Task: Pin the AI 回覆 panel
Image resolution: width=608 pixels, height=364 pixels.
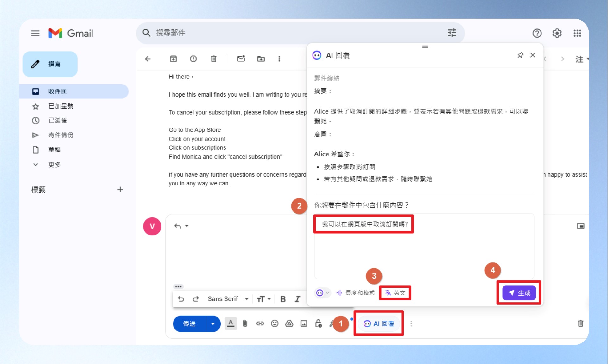Action: (520, 55)
